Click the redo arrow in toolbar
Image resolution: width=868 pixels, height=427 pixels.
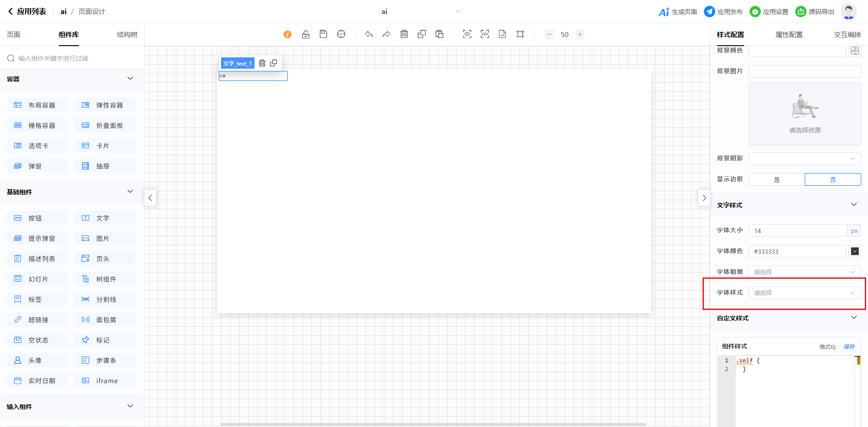click(386, 34)
